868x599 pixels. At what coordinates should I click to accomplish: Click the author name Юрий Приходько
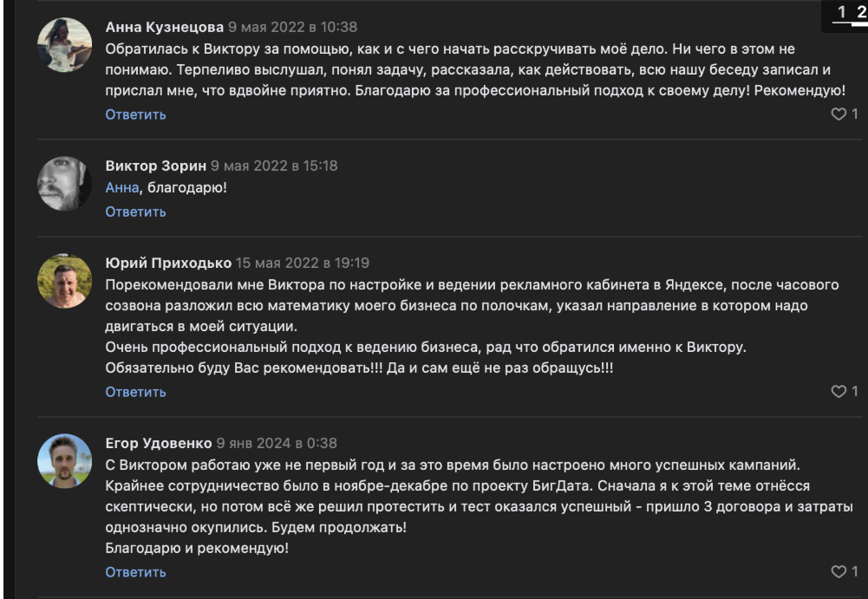168,263
